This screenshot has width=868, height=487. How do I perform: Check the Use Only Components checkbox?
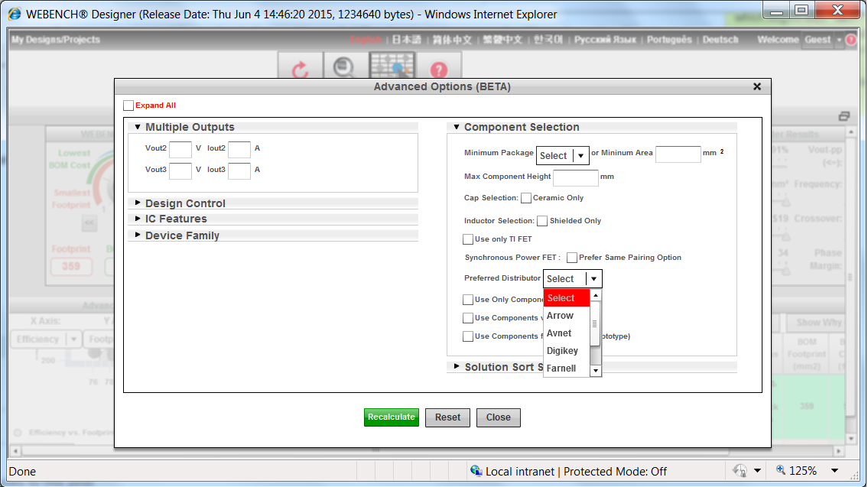click(468, 300)
